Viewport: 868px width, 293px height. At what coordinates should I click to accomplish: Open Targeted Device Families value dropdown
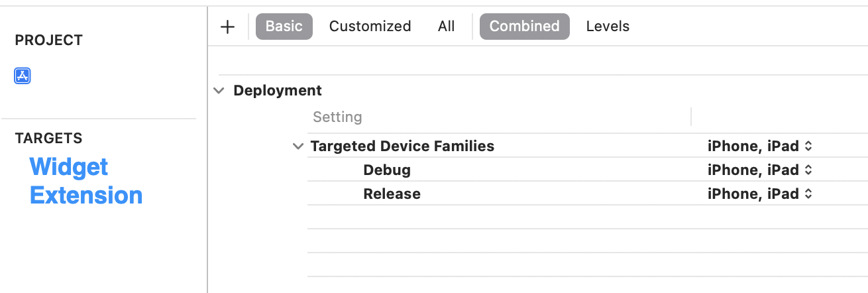(759, 146)
